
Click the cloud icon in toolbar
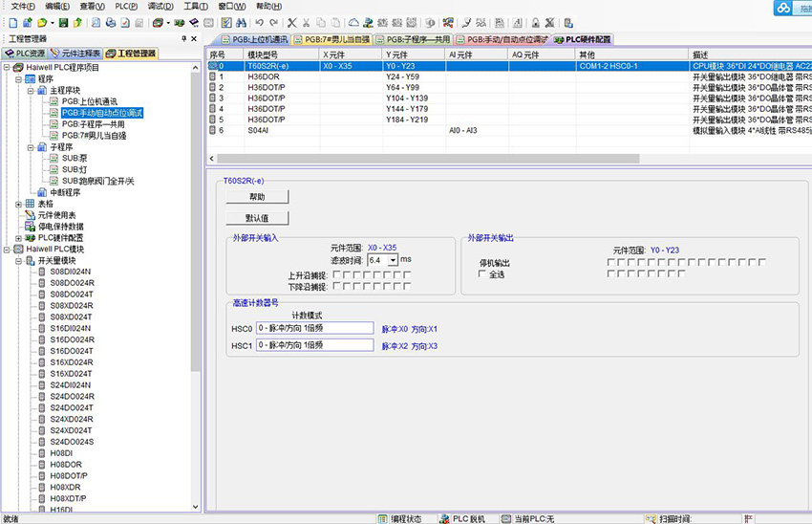(x=353, y=22)
